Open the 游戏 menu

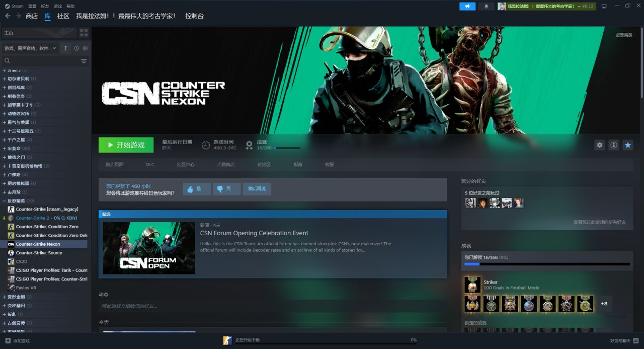57,6
